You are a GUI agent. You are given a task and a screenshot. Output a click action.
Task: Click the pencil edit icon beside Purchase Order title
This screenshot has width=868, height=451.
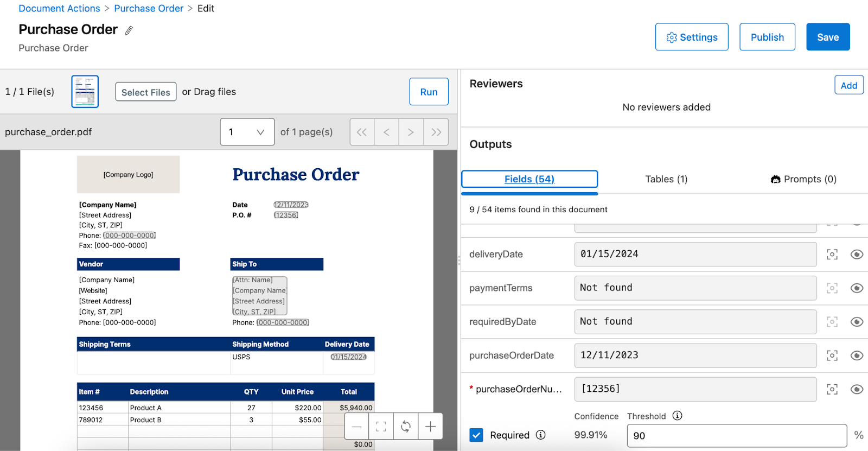pyautogui.click(x=129, y=30)
